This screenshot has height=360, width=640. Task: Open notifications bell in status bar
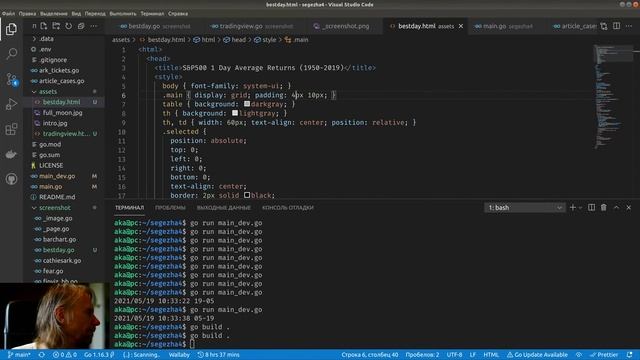629,355
